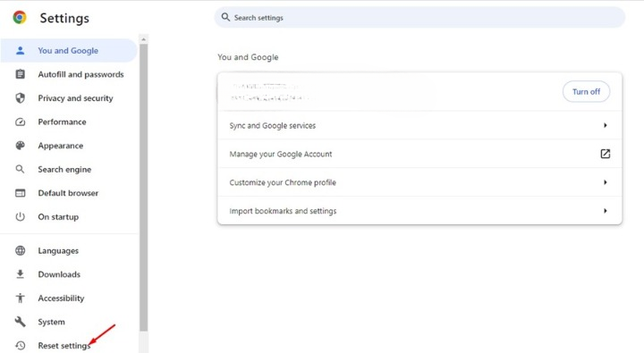Go to Privacy and security
The height and width of the screenshot is (353, 644).
pyautogui.click(x=69, y=98)
